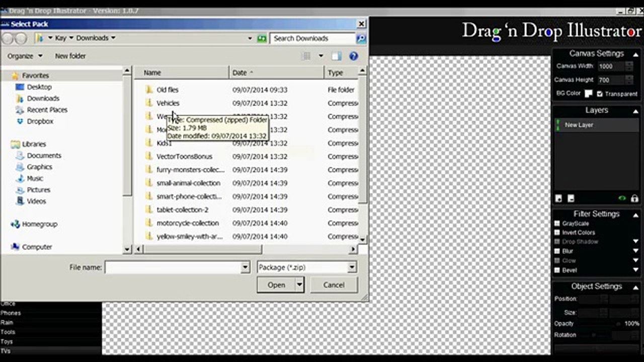Screen dimensions: 644x362
Task: Pick the BG Color swatch
Action: pyautogui.click(x=588, y=94)
